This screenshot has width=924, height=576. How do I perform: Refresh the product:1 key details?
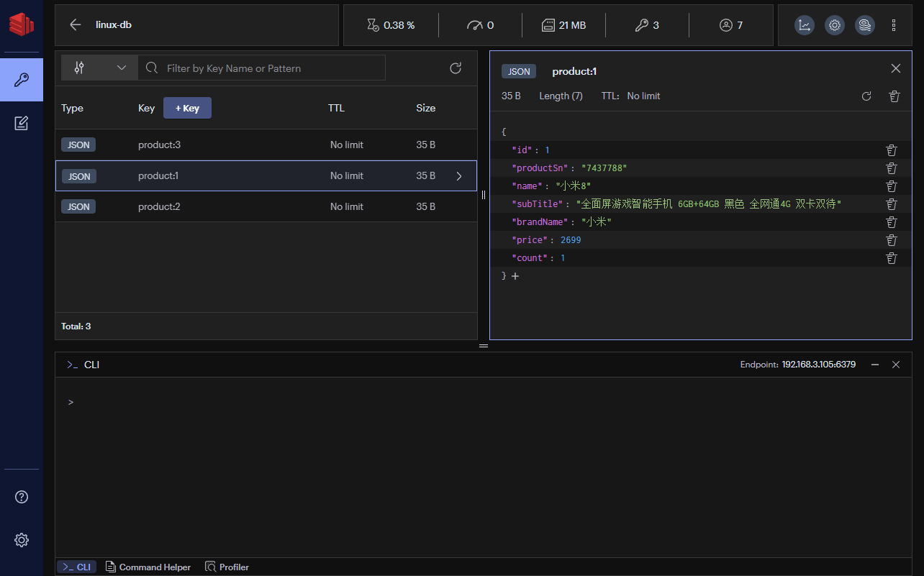[x=866, y=96]
